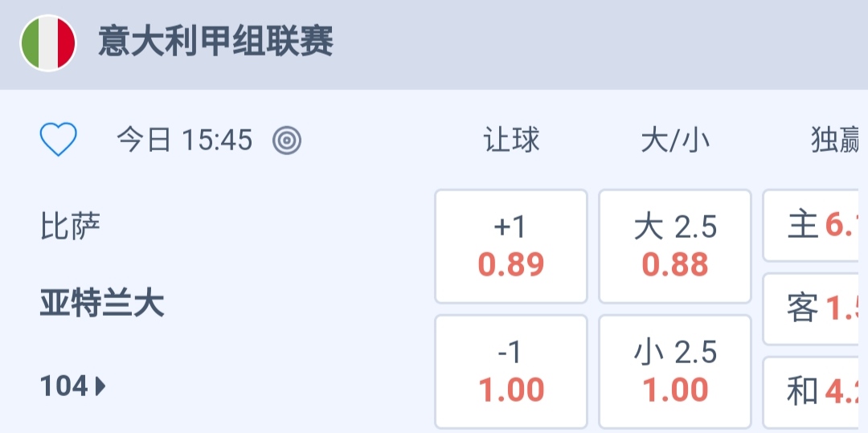Favorite the match with heart icon

[x=59, y=141]
